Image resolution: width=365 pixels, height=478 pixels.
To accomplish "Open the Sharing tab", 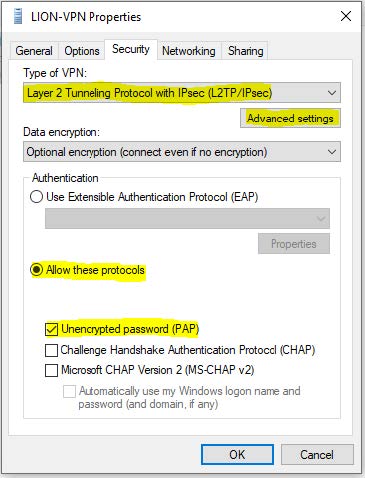I will pos(245,51).
